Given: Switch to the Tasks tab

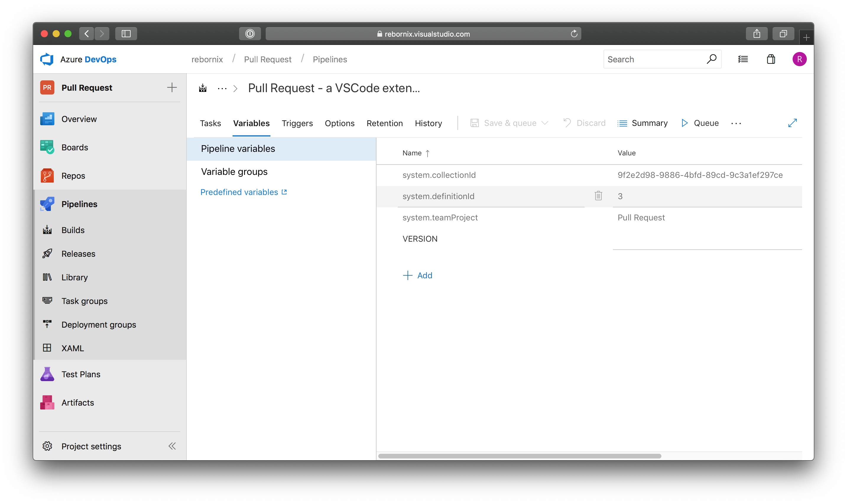Looking at the screenshot, I should tap(210, 123).
